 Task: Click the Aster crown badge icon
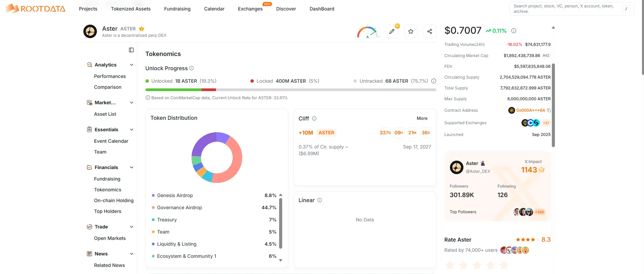pos(142,29)
